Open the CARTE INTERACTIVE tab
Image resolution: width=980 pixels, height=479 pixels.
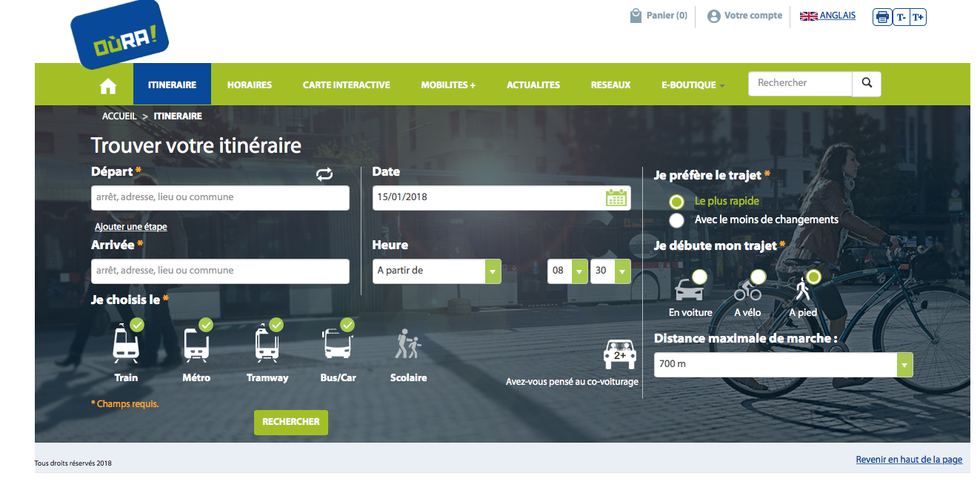(x=346, y=85)
